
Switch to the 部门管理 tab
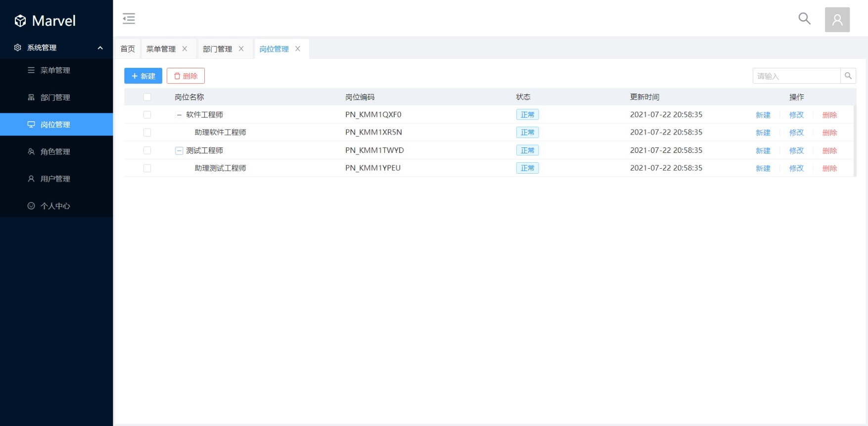tap(217, 49)
